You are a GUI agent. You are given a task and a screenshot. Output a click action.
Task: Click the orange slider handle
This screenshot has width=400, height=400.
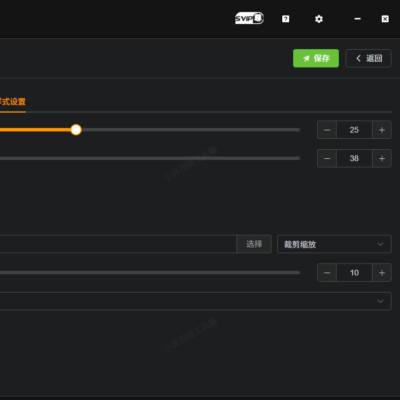pyautogui.click(x=76, y=130)
